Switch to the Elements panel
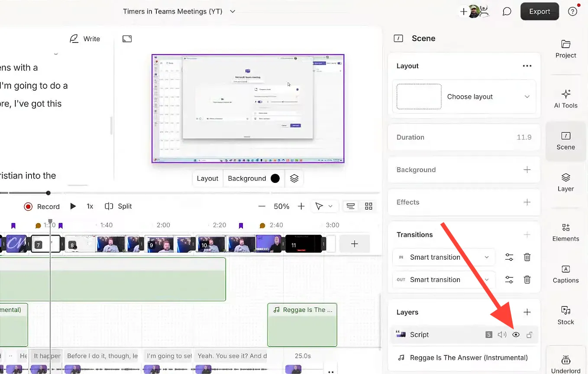Viewport: 588px width, 374px height. [x=565, y=233]
